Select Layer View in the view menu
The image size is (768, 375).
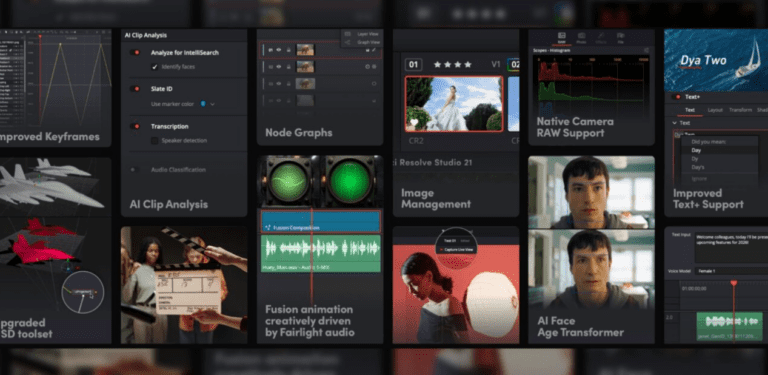coord(368,34)
